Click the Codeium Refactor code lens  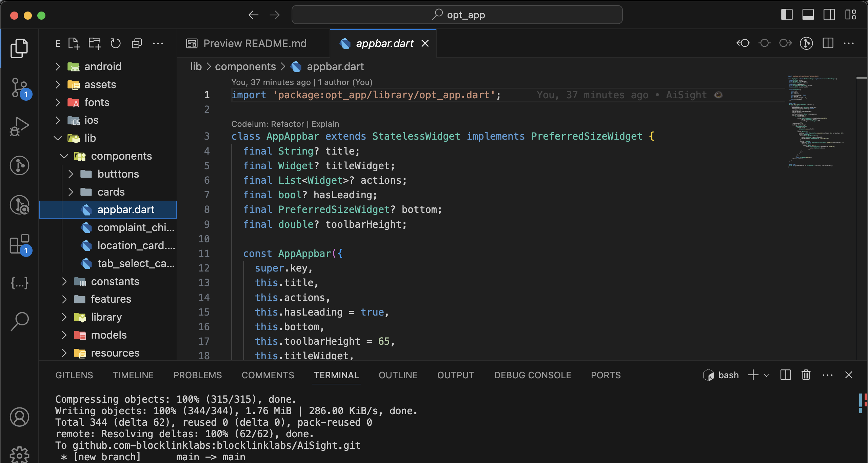click(x=288, y=124)
